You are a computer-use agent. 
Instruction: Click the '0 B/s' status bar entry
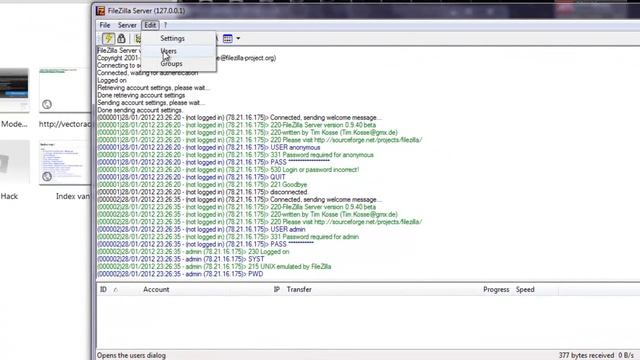[x=626, y=356]
